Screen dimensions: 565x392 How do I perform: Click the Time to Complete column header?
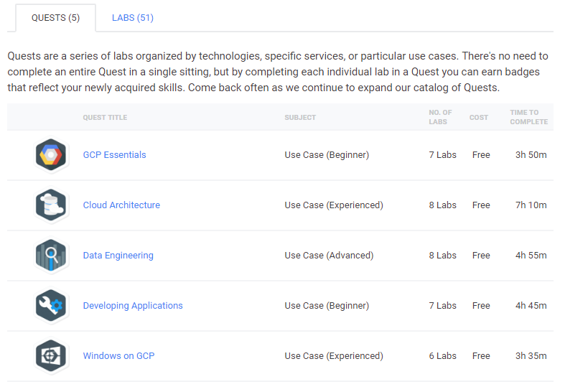[528, 117]
